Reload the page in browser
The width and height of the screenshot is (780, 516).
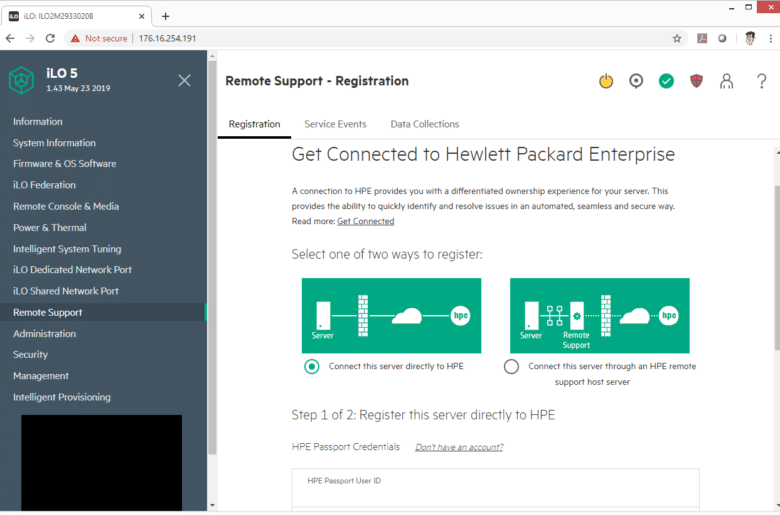[50, 38]
